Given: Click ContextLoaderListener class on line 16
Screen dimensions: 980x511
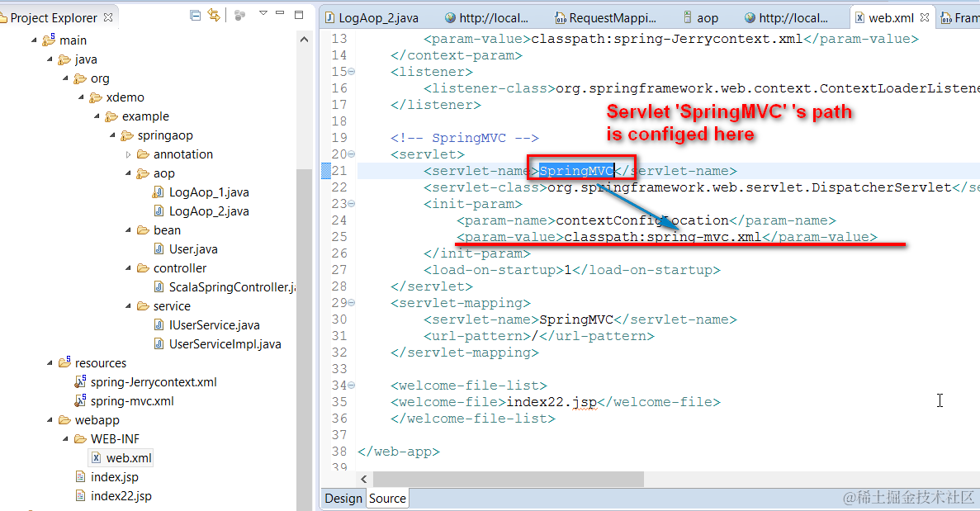Looking at the screenshot, I should pyautogui.click(x=768, y=88).
